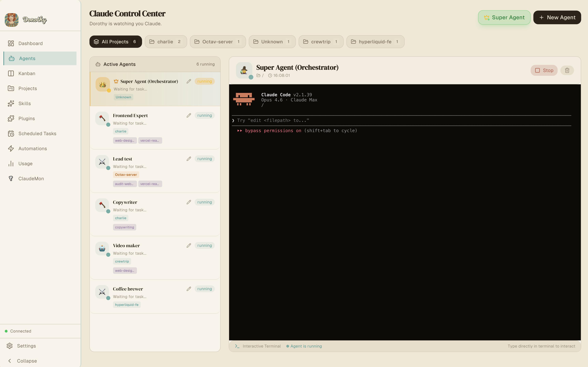Select the hyperliquid-fe project filter
The height and width of the screenshot is (367, 588).
(375, 42)
